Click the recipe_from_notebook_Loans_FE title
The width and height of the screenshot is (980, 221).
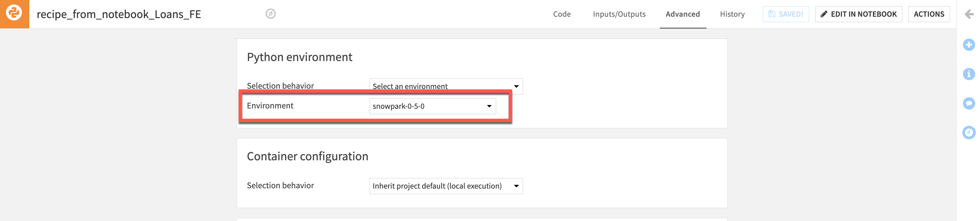tap(119, 14)
